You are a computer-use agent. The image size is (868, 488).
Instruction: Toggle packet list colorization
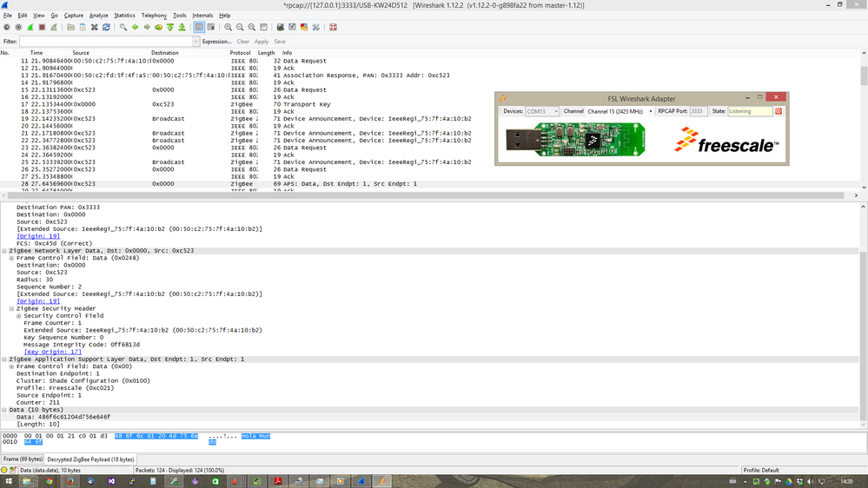pos(199,27)
